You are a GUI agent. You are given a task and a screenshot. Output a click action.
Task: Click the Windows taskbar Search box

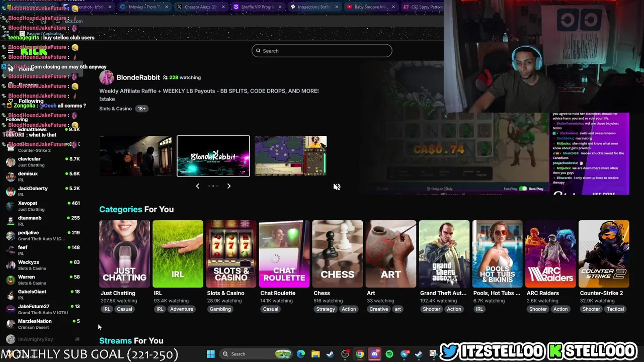click(256, 354)
